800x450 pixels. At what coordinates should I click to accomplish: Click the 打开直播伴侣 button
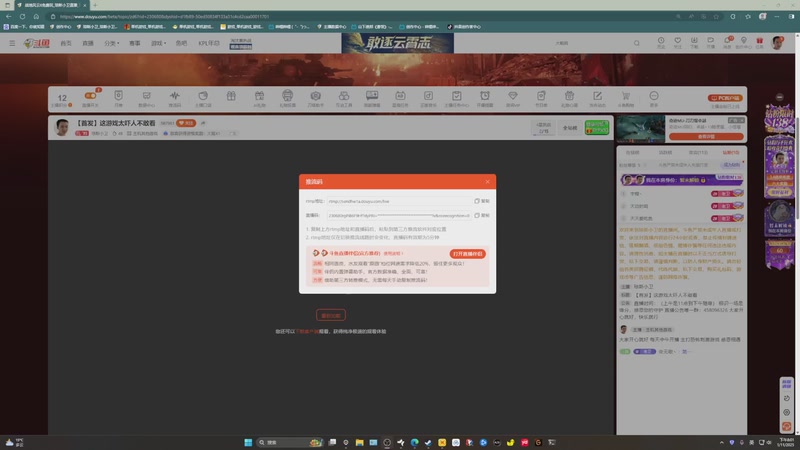467,254
